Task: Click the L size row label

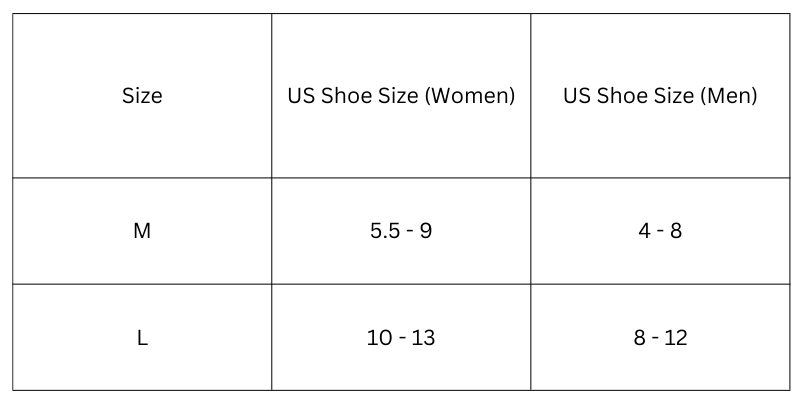Action: click(x=142, y=338)
